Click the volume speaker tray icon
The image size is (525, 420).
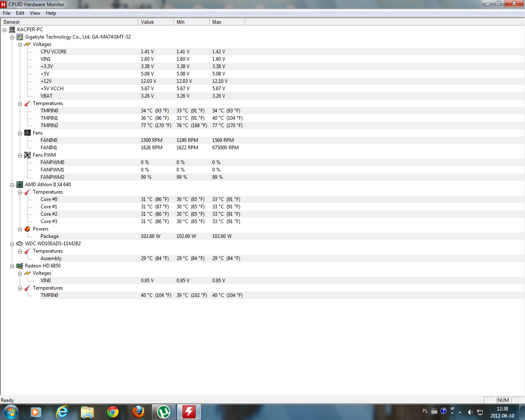[x=470, y=412]
